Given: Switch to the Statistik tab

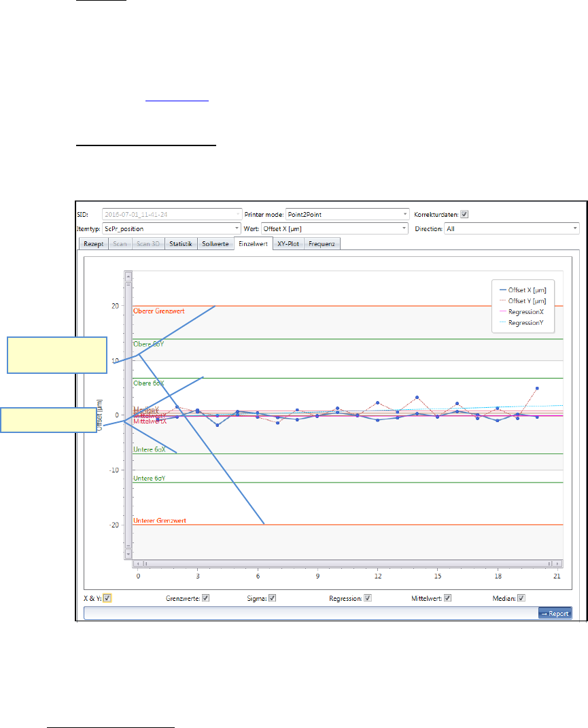Looking at the screenshot, I should pos(181,244).
